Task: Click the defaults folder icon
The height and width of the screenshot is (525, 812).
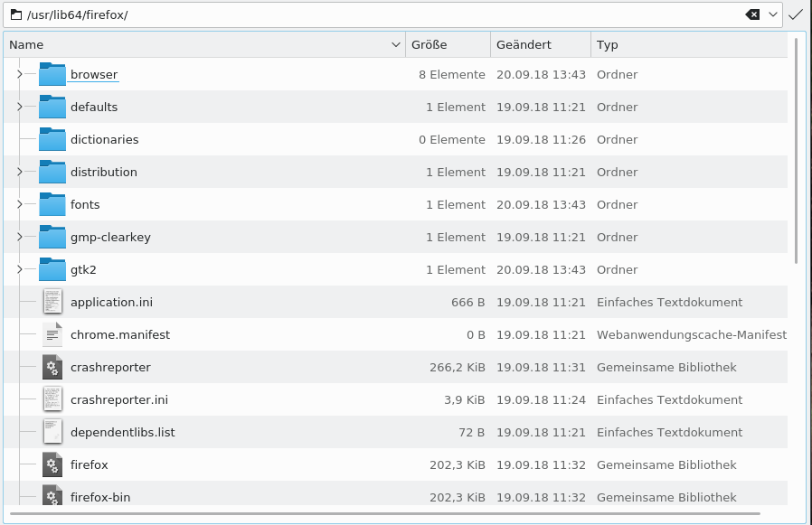Action: pos(52,108)
